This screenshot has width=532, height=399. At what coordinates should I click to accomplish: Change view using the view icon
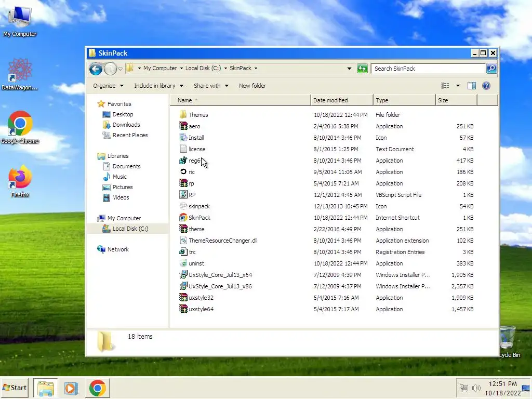(x=445, y=86)
